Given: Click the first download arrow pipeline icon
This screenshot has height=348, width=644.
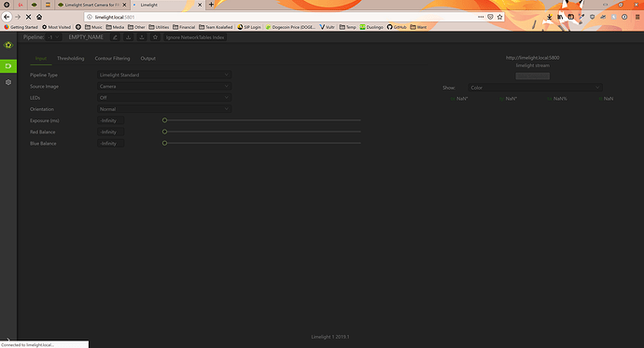Looking at the screenshot, I should 128,37.
